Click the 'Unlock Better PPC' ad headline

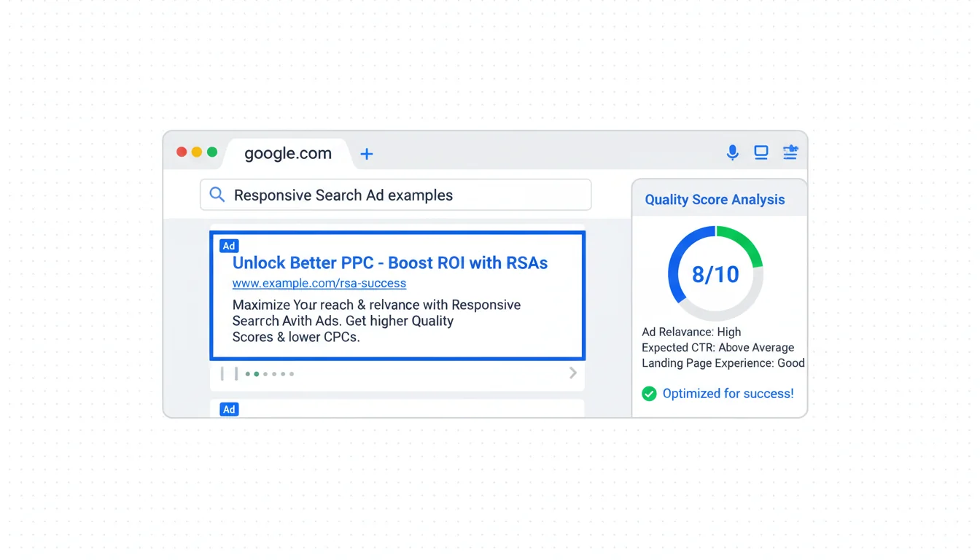389,263
